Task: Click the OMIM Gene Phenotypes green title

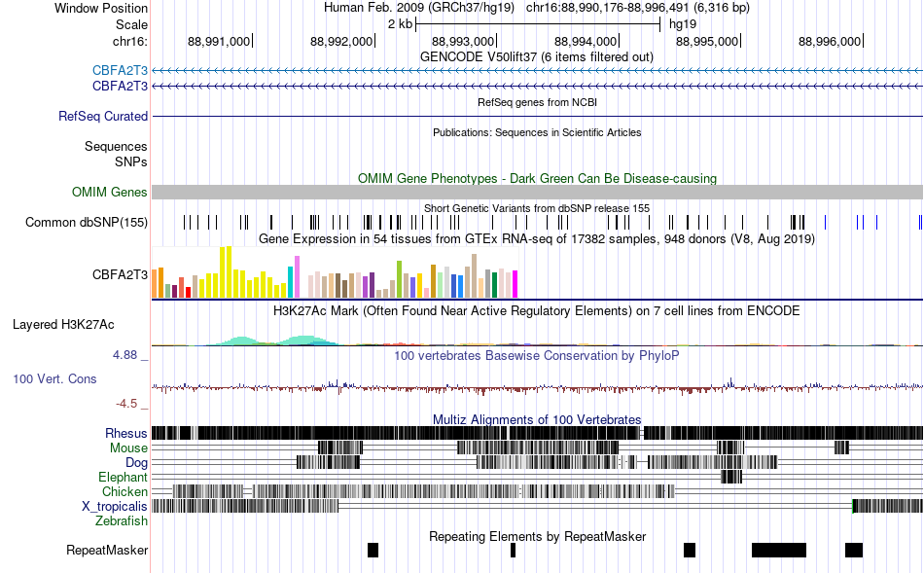Action: click(x=537, y=179)
